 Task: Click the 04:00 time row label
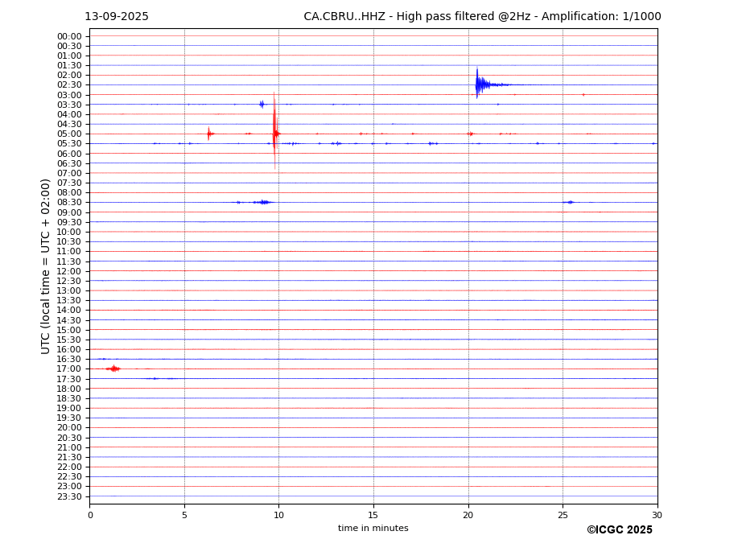(x=69, y=115)
